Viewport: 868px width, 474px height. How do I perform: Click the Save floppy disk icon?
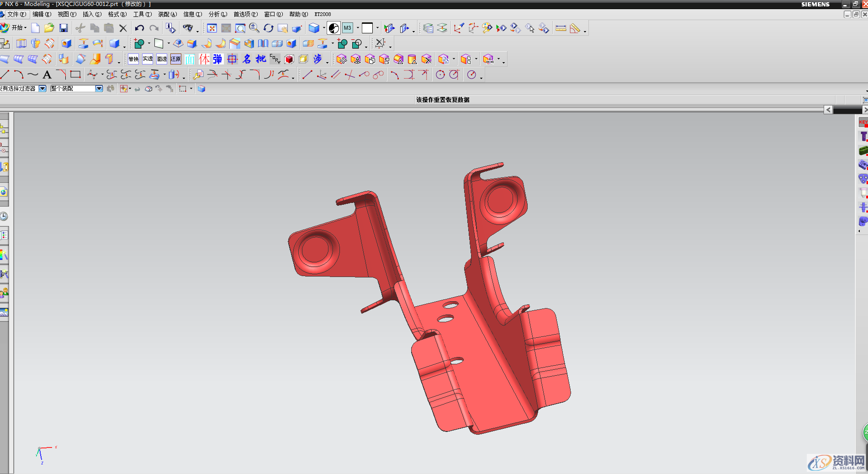[64, 28]
